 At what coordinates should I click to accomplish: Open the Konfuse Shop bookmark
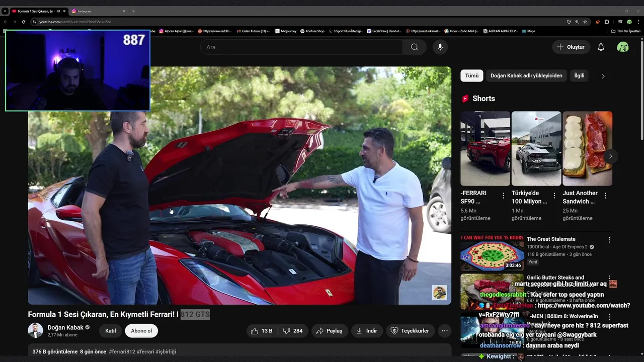pos(312,31)
